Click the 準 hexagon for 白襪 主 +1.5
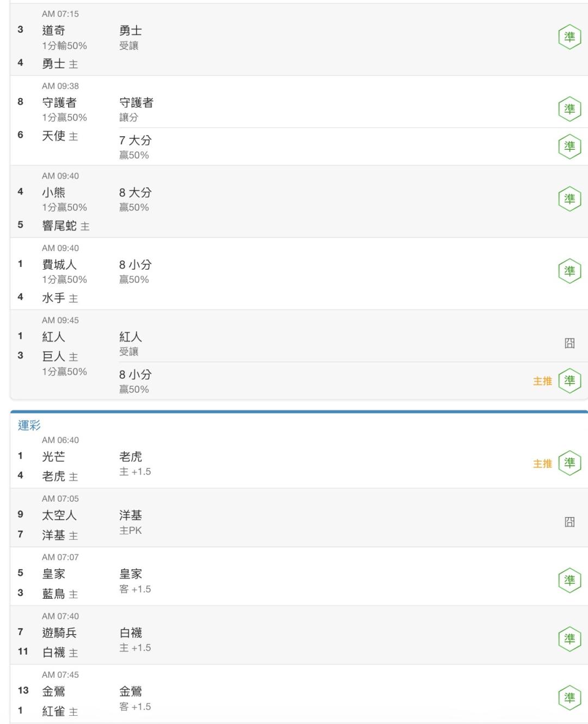This screenshot has height=724, width=588. click(569, 639)
